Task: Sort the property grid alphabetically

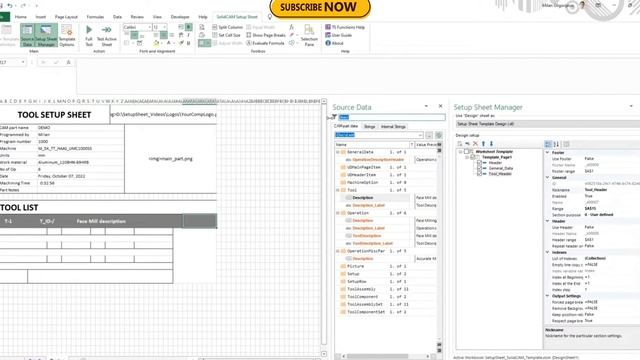Action: (x=556, y=144)
